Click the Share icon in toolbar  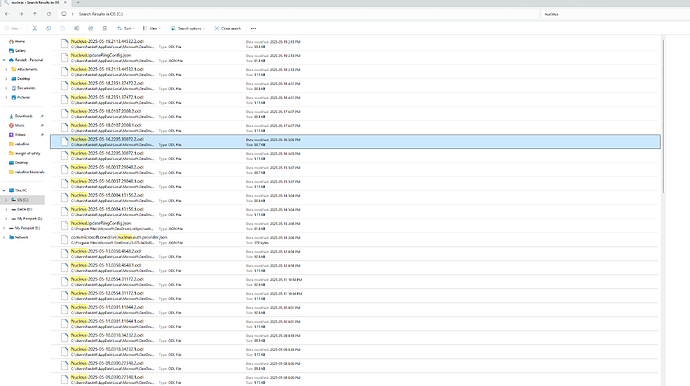(x=90, y=28)
